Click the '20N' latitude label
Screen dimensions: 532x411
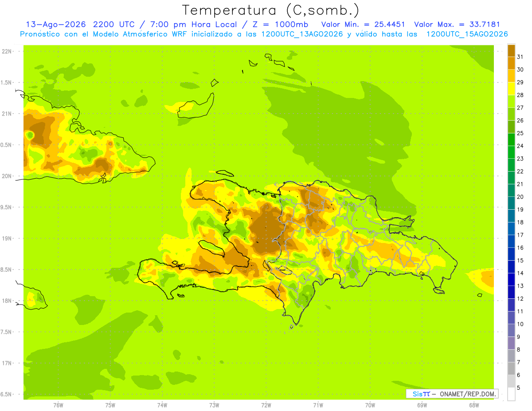click(7, 176)
